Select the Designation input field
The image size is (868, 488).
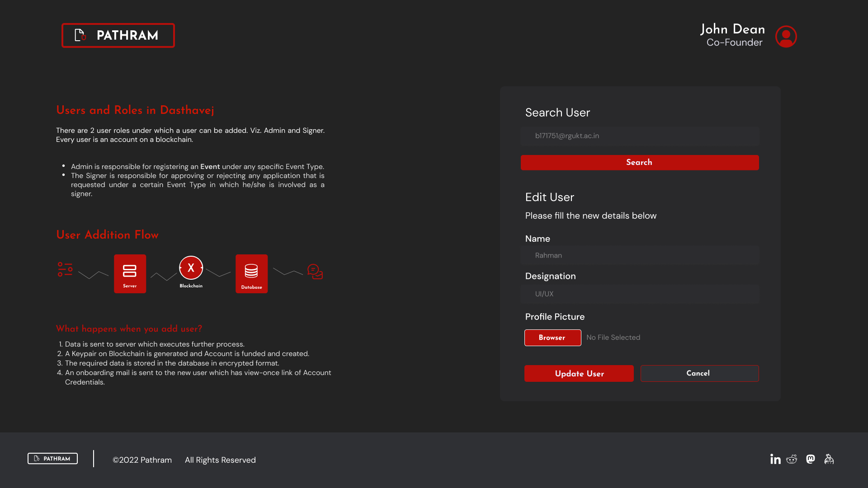click(x=639, y=294)
